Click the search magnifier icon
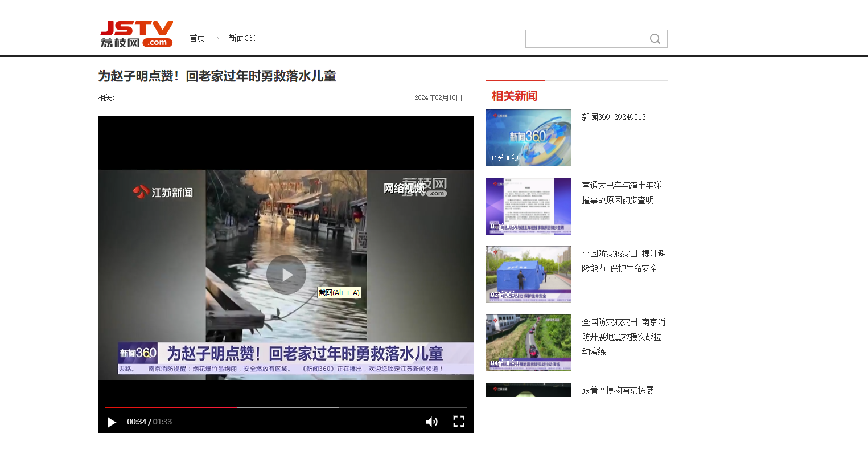 click(655, 39)
